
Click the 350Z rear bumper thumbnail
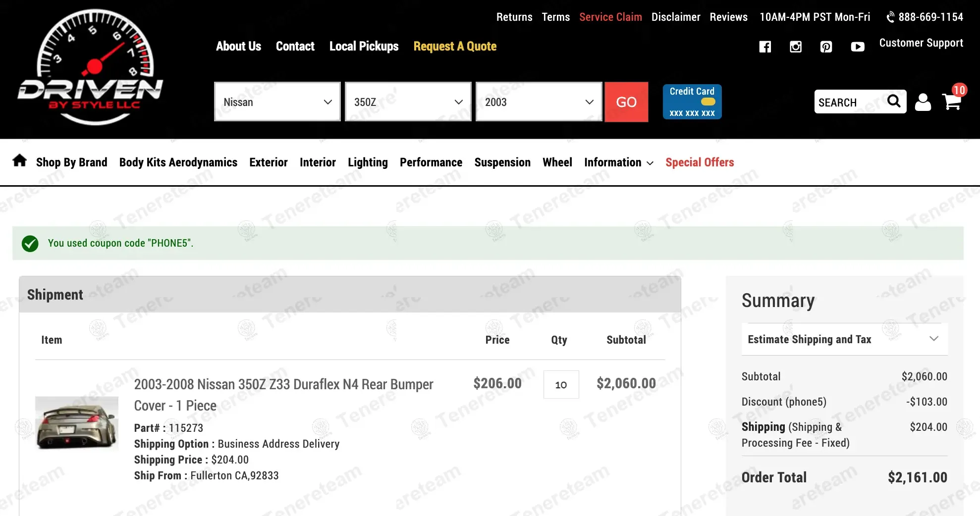(77, 423)
